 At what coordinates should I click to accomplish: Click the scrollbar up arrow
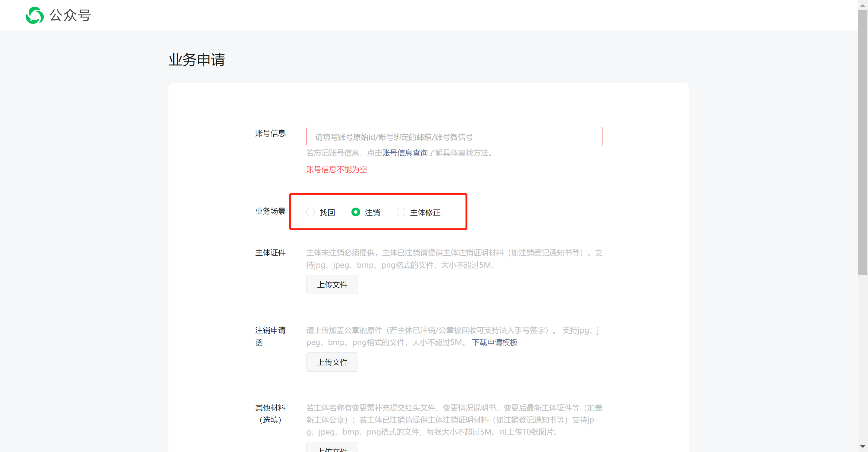863,5
